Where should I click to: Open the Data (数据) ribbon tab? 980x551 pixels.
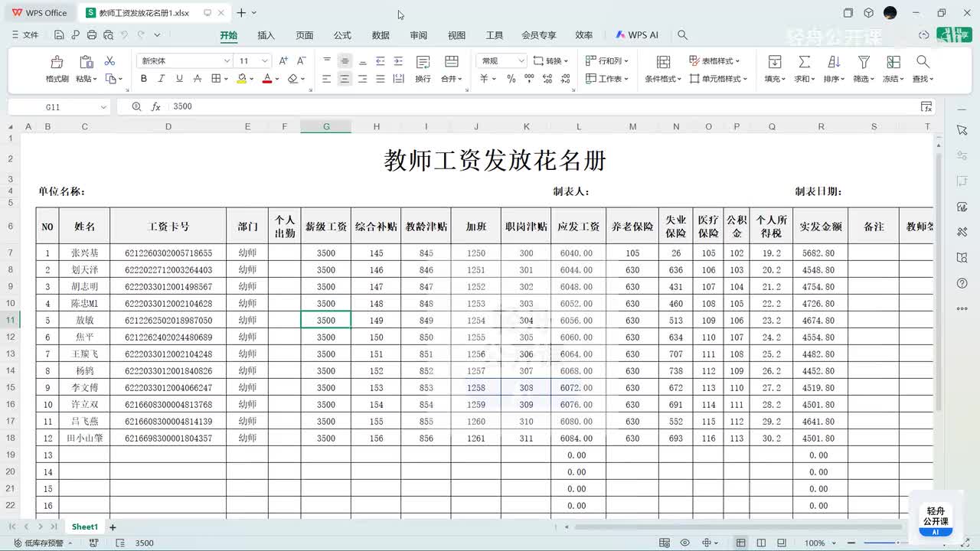381,35
